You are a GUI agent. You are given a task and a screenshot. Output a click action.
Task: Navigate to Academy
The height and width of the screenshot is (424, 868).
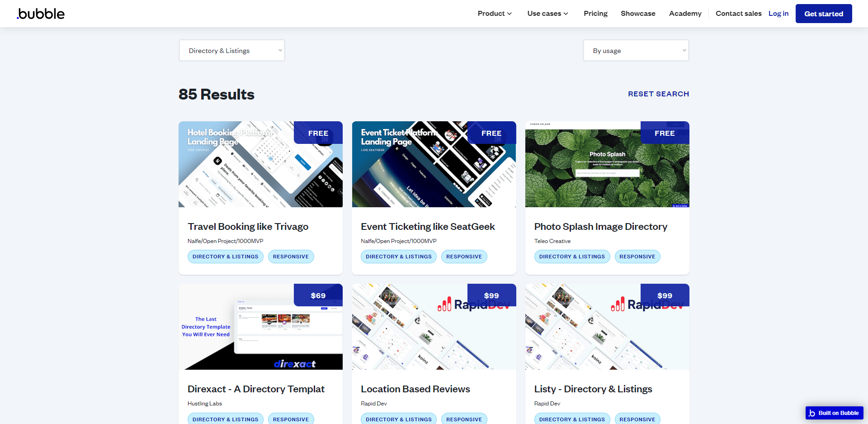pyautogui.click(x=685, y=14)
